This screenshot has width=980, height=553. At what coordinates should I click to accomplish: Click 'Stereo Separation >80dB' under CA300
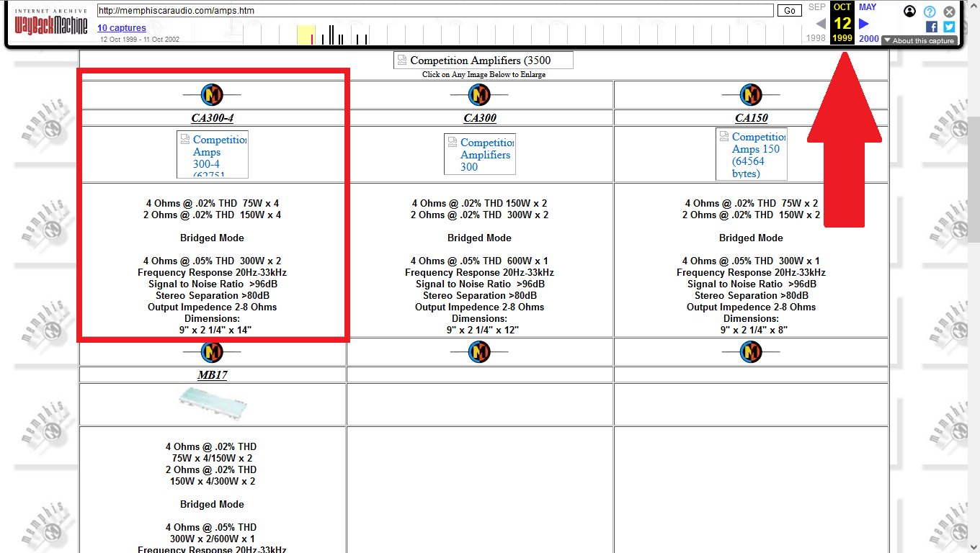tap(480, 296)
